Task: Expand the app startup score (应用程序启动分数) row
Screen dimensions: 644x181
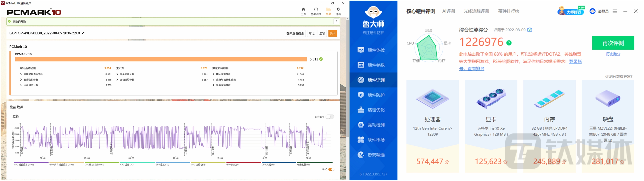Action: click(x=31, y=74)
